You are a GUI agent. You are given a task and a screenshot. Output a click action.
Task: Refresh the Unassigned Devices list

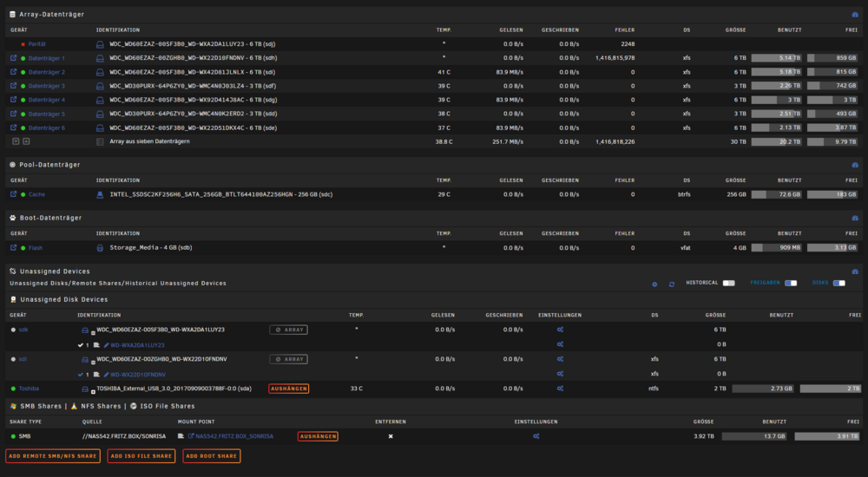tap(672, 284)
